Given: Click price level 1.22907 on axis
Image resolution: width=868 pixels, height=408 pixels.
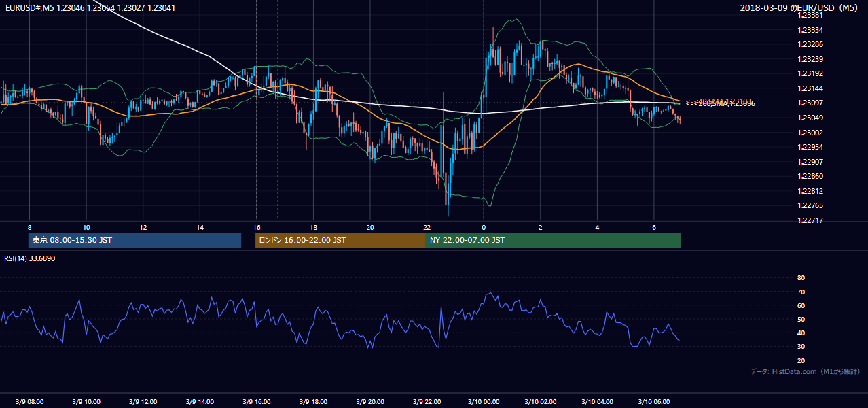Looking at the screenshot, I should click(x=810, y=162).
